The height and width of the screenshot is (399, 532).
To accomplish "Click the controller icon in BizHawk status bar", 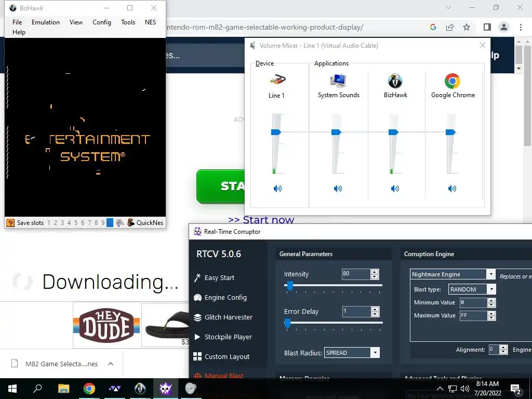I will click(120, 222).
